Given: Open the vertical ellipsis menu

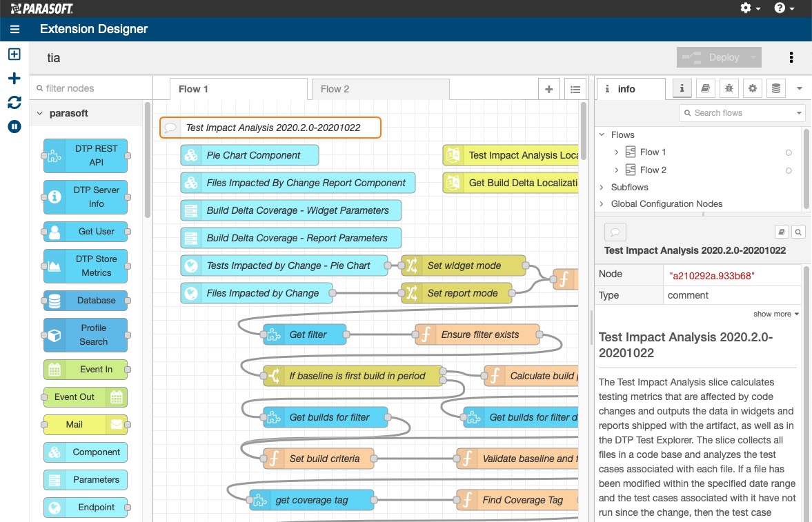Looking at the screenshot, I should (791, 57).
